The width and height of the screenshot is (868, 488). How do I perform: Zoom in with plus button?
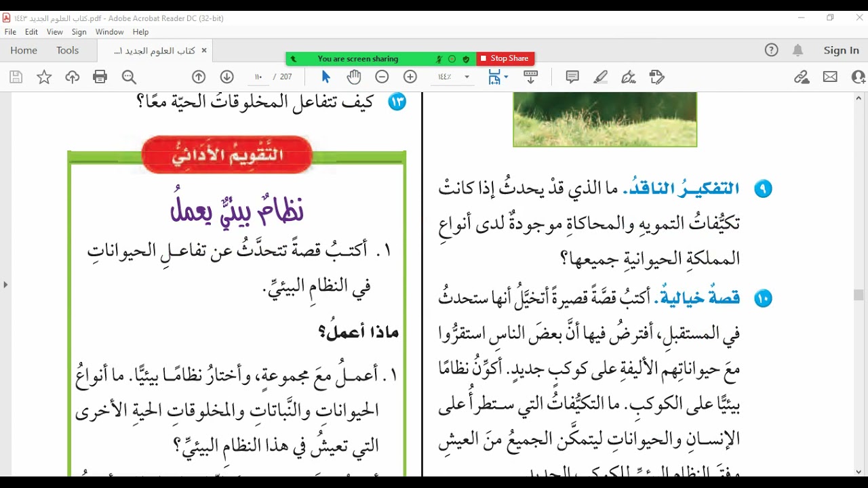click(410, 77)
